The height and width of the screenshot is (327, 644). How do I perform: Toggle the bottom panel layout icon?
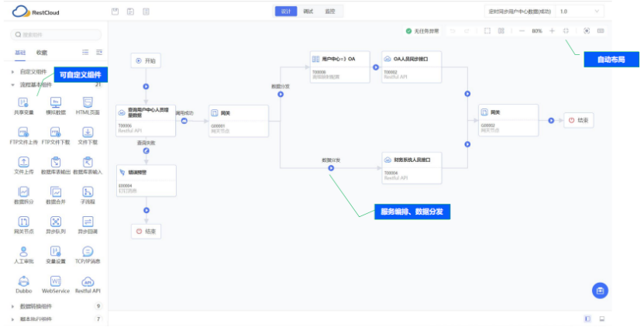[x=602, y=318]
